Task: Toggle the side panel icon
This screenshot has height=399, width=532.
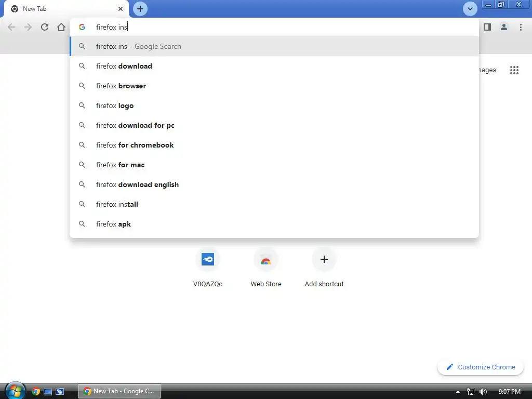Action: [487, 27]
